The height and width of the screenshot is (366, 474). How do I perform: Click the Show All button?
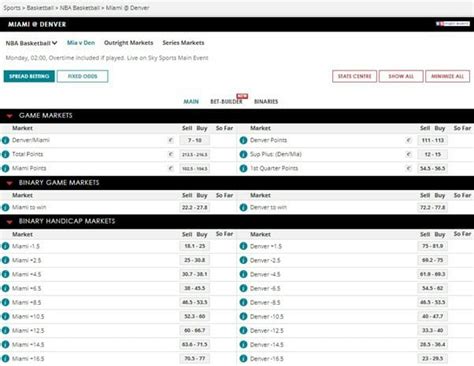tap(401, 76)
